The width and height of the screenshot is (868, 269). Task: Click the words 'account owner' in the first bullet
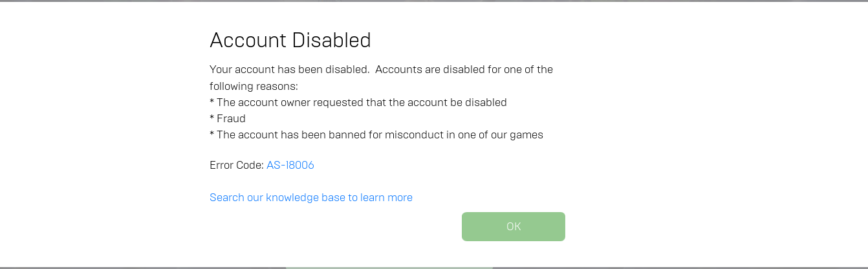270,102
